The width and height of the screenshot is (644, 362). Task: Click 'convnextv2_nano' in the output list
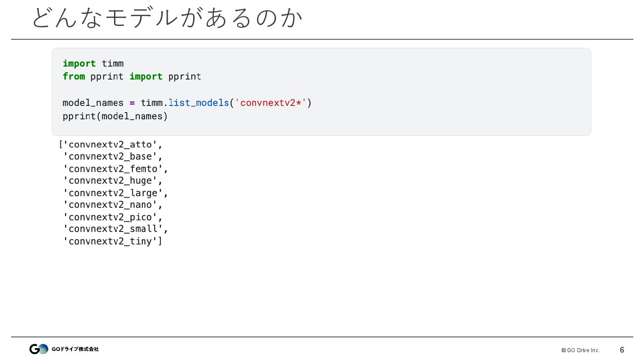pyautogui.click(x=113, y=205)
